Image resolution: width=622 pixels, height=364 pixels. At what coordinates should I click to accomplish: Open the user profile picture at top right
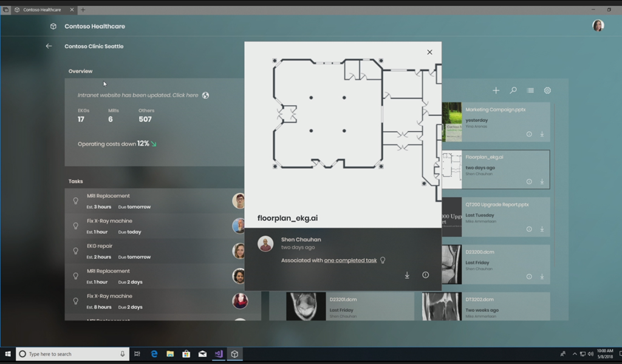598,25
